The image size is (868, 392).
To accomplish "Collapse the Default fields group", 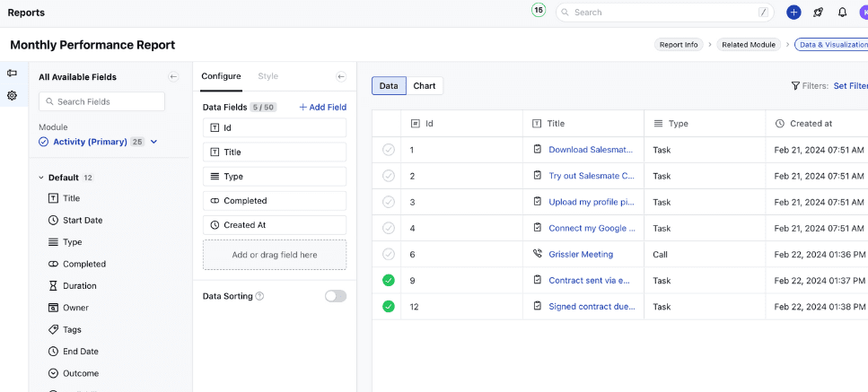I will tap(40, 178).
